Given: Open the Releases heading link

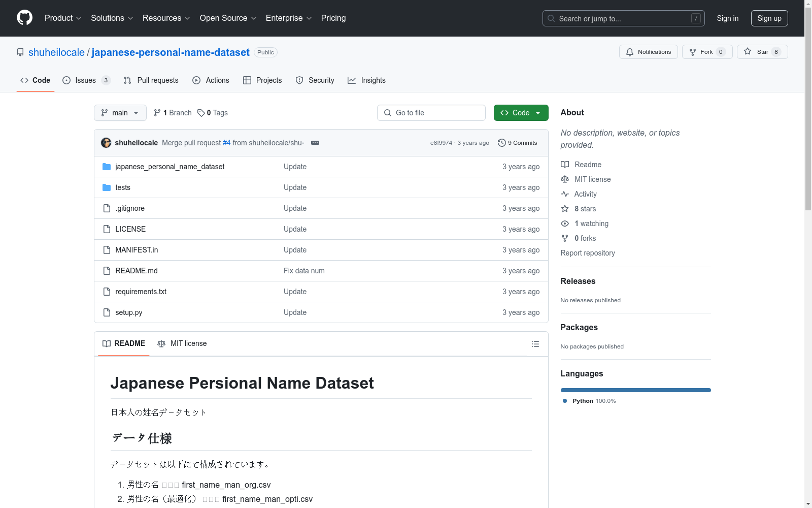Looking at the screenshot, I should pyautogui.click(x=578, y=281).
